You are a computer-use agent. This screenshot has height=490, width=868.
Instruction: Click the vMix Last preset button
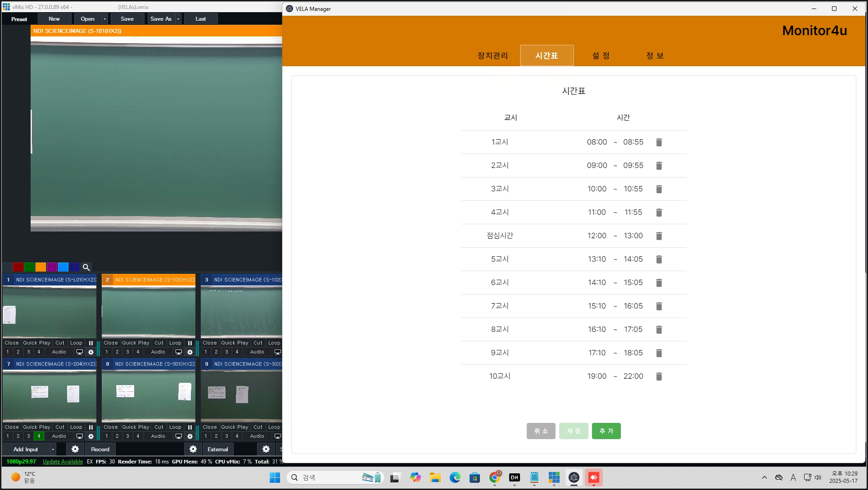click(x=201, y=19)
